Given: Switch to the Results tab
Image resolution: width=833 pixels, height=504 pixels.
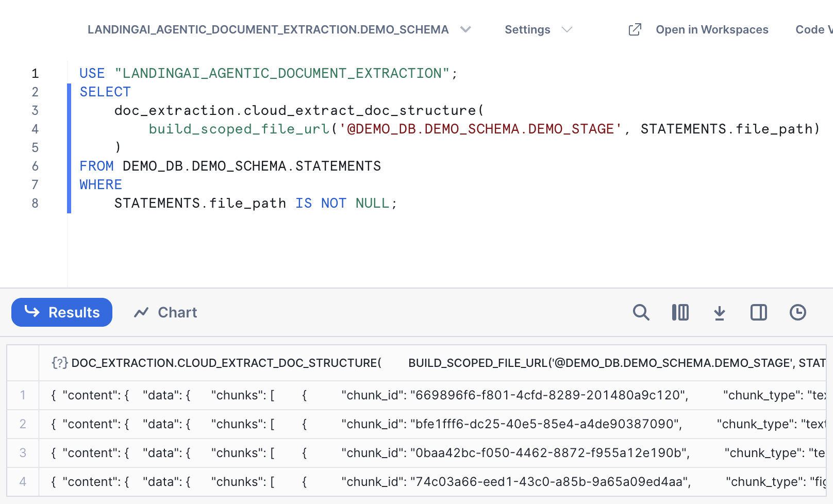Looking at the screenshot, I should 62,312.
